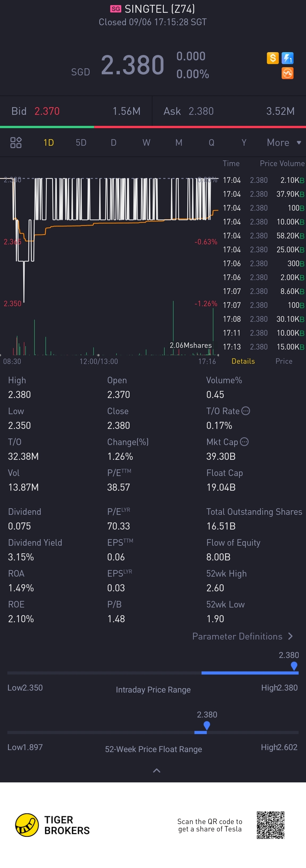Switch to the W weekly chart tab

pos(146,143)
